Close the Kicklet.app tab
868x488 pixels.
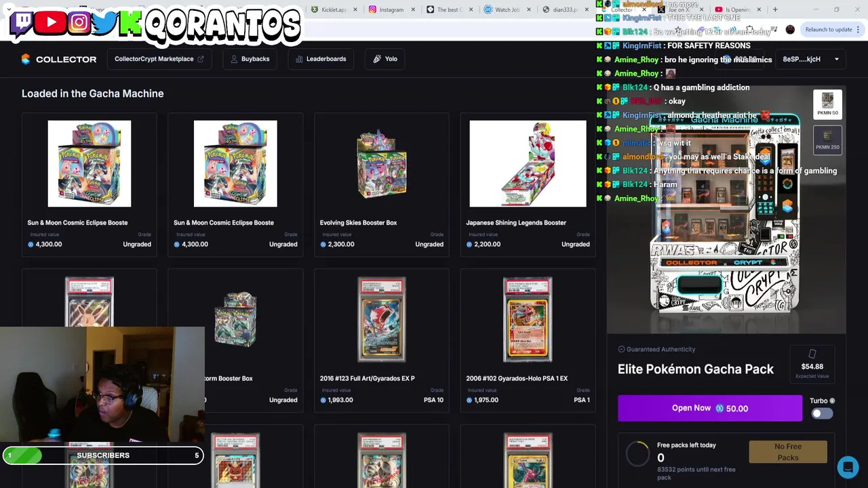point(354,9)
